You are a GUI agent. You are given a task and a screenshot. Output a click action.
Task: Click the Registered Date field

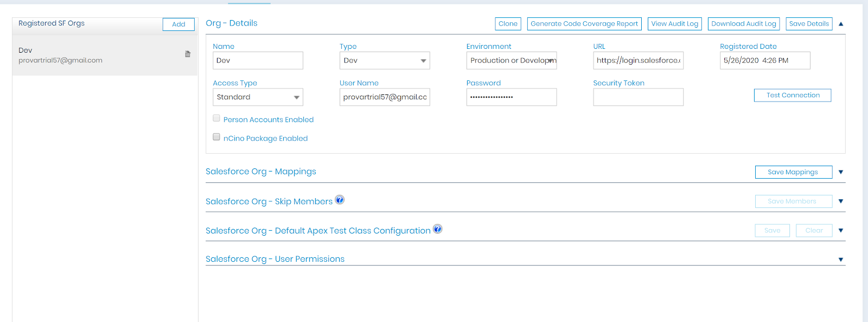(x=765, y=60)
